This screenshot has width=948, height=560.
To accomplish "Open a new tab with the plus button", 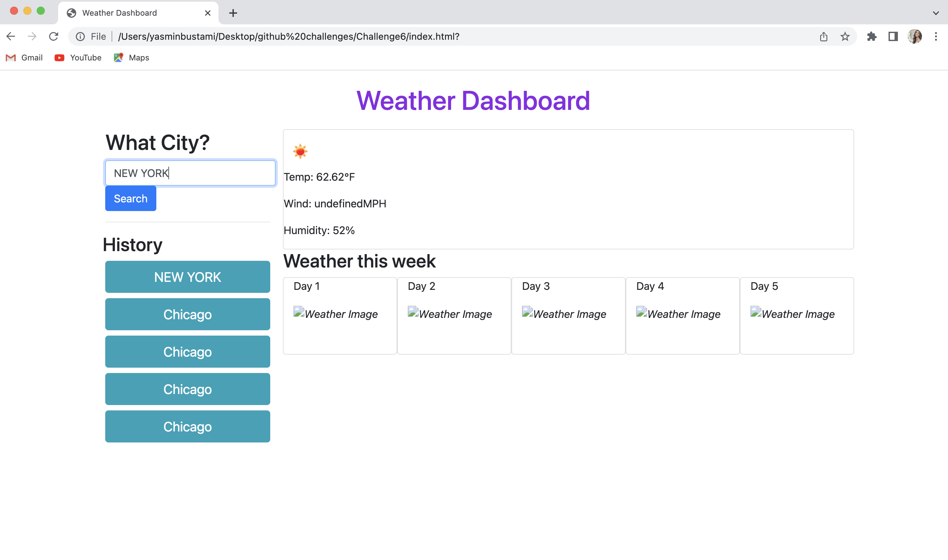I will 233,13.
